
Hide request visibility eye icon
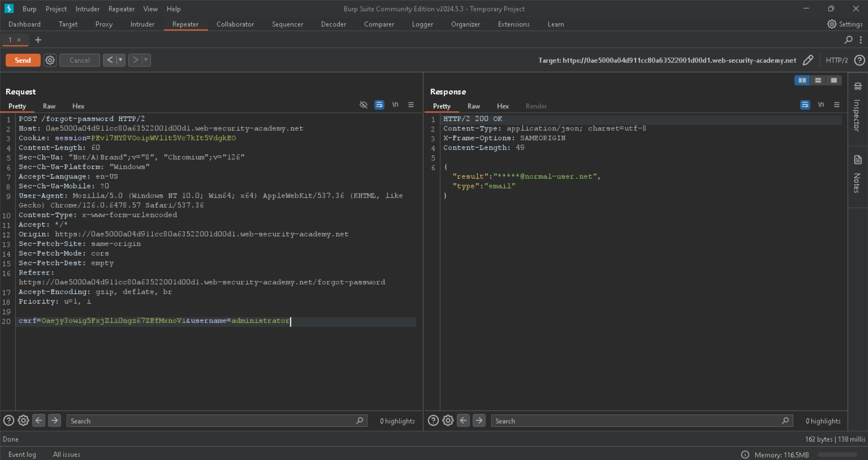[x=363, y=105]
